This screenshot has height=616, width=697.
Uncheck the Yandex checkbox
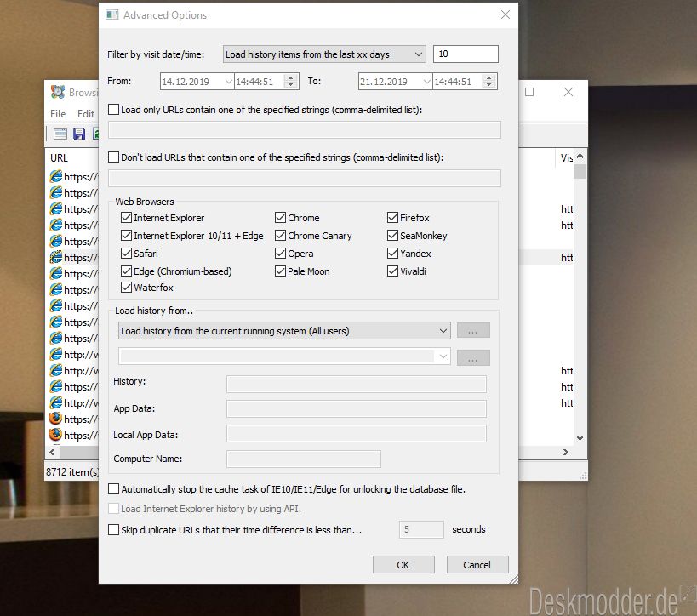[392, 254]
